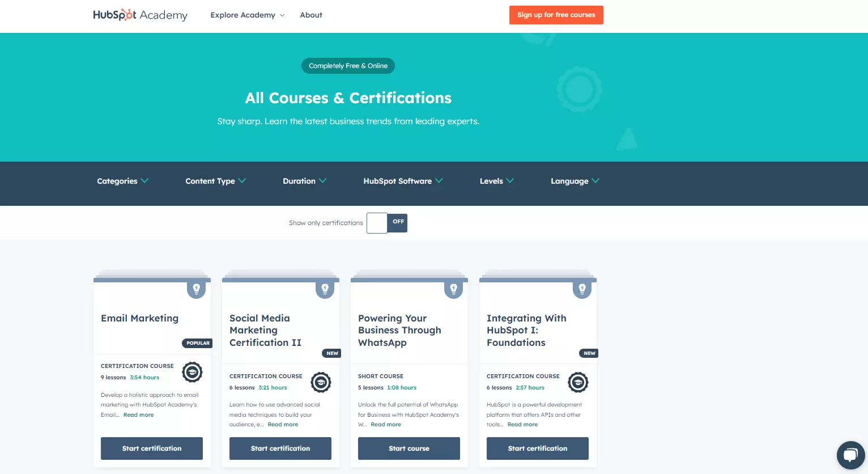Select the About menu item

pos(310,15)
